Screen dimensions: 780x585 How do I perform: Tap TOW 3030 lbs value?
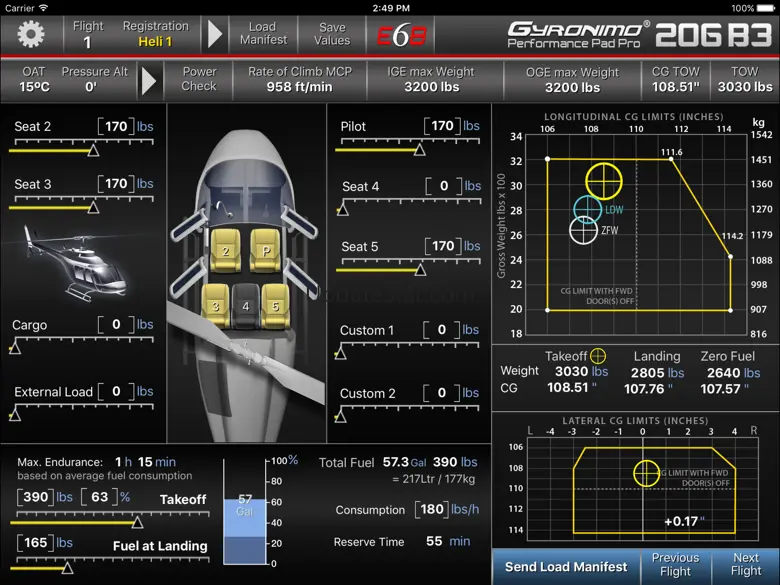point(745,87)
